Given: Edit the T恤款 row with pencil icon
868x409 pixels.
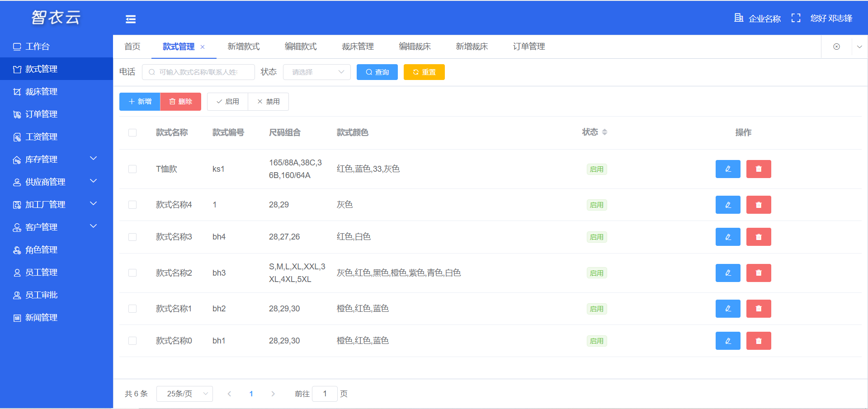Looking at the screenshot, I should (x=728, y=169).
